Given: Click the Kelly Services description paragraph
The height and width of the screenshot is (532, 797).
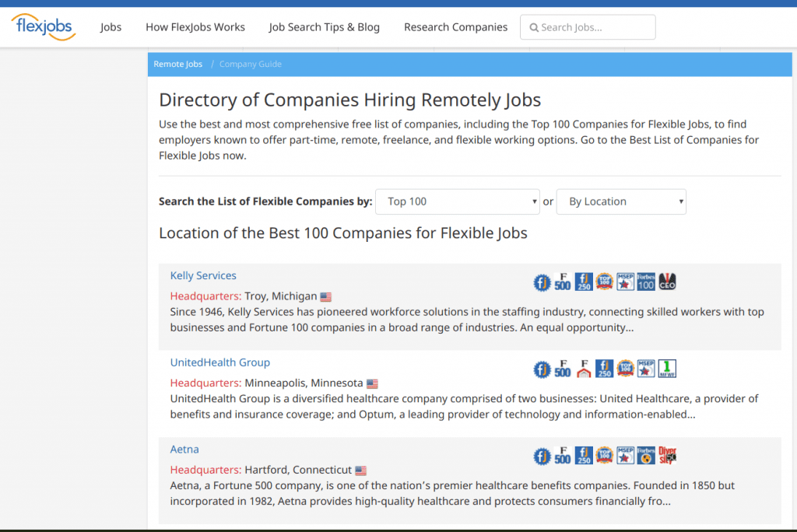Looking at the screenshot, I should click(x=467, y=320).
